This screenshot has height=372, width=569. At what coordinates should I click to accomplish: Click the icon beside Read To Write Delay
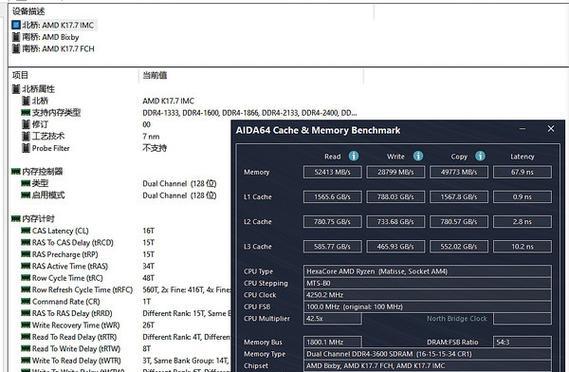[x=25, y=349]
